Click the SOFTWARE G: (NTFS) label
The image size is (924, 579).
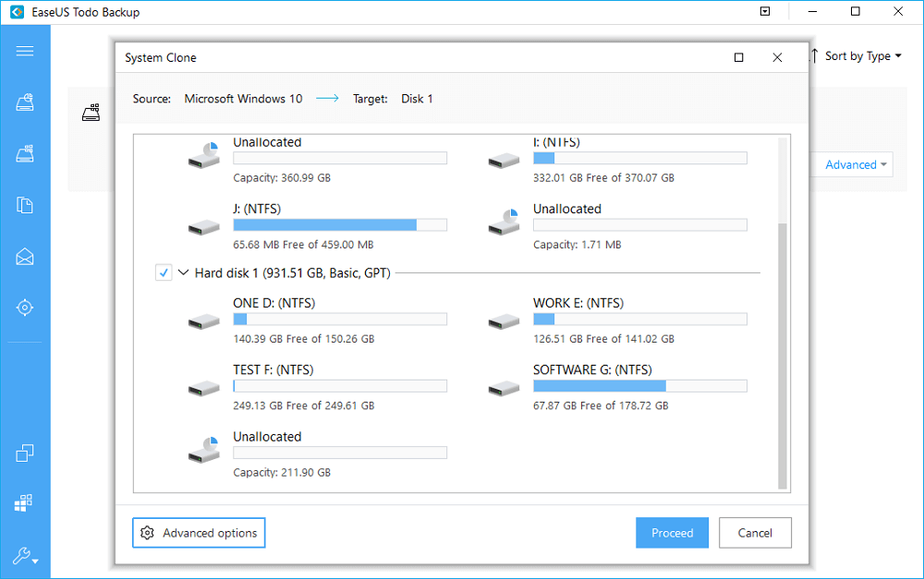(592, 370)
